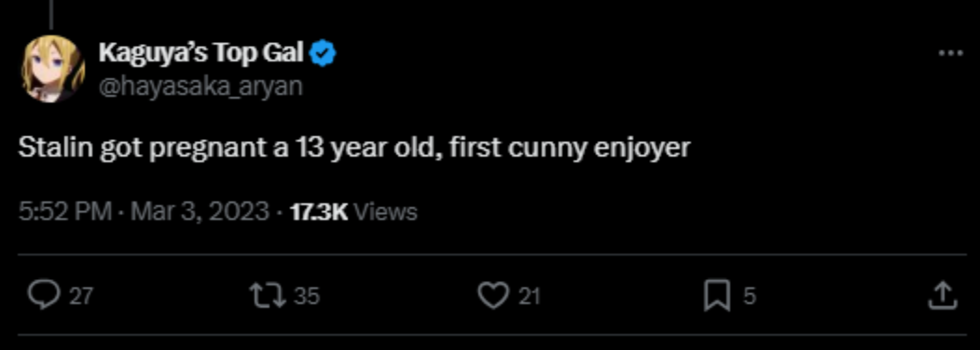Open the 17.3K view count

click(x=319, y=212)
